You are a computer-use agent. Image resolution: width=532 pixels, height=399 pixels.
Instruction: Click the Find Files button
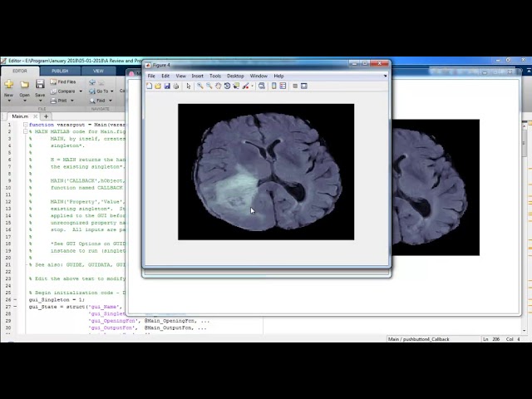pos(63,81)
